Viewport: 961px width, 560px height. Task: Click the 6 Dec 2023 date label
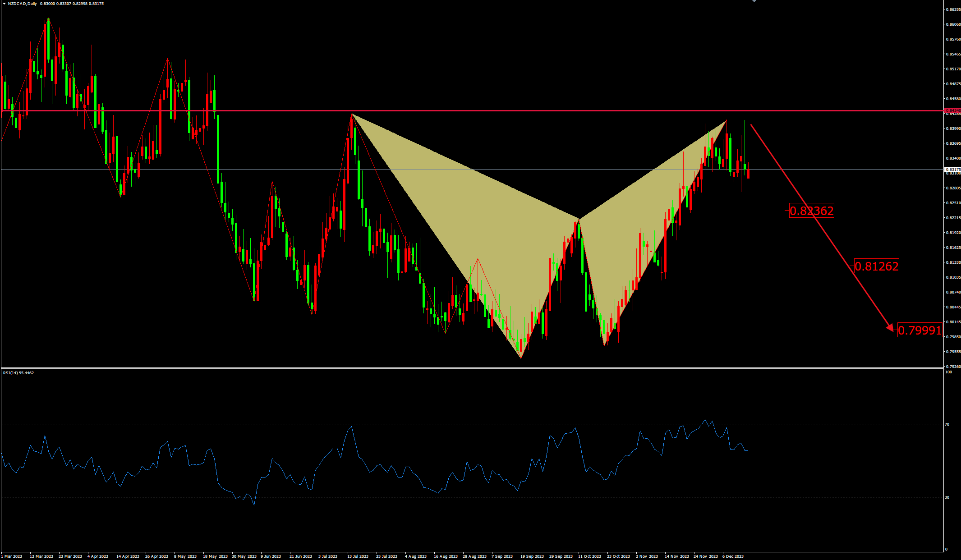pyautogui.click(x=733, y=556)
